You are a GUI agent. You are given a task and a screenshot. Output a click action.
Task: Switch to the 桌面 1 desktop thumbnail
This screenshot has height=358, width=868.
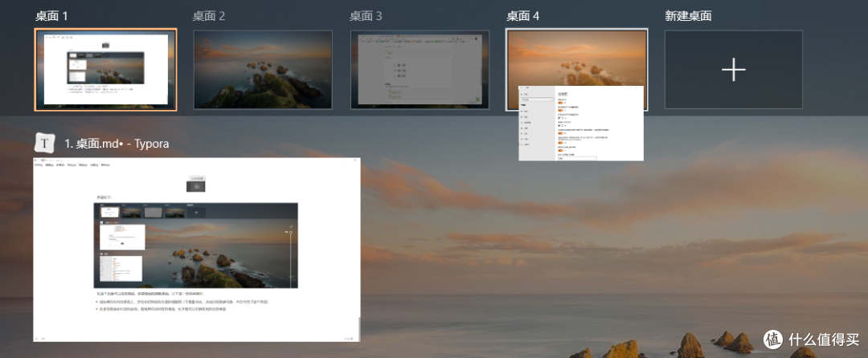point(105,70)
